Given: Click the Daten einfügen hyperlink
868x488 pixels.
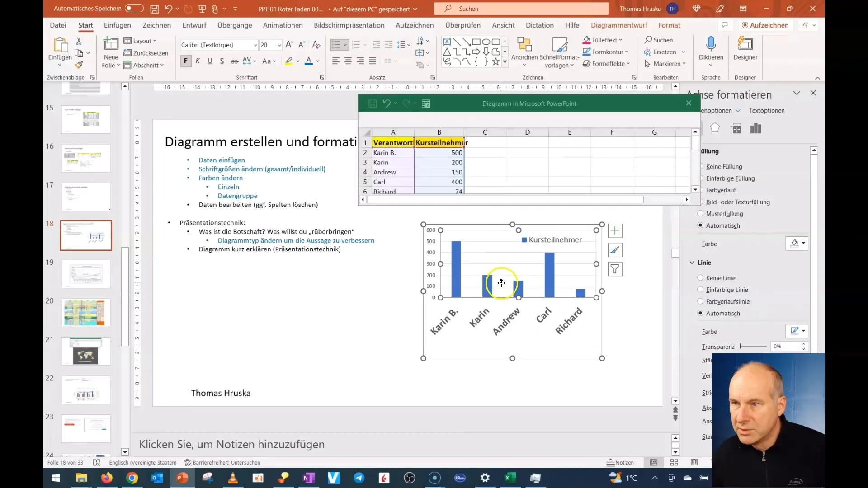Looking at the screenshot, I should [221, 159].
